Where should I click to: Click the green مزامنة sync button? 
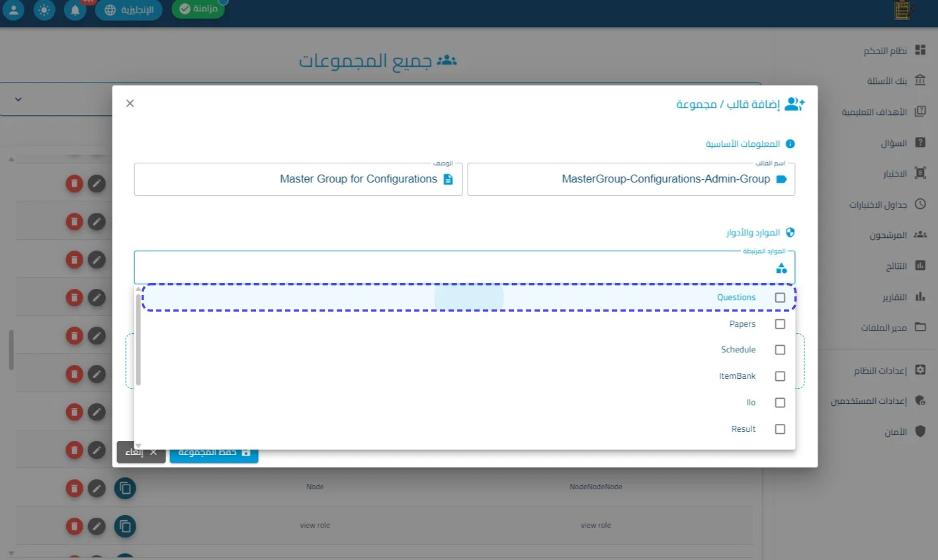pos(198,9)
